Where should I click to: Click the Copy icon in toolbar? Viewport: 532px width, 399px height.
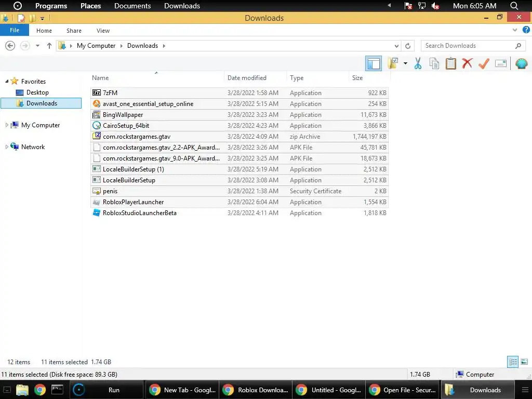(x=434, y=63)
